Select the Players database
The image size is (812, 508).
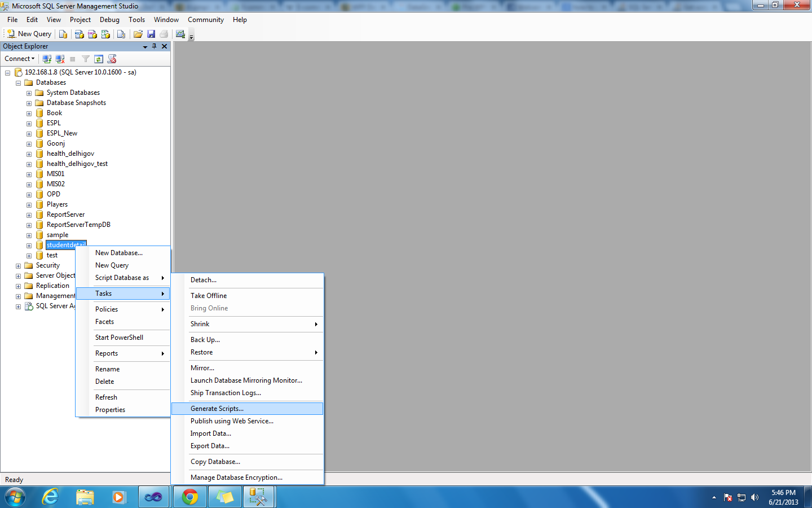(x=57, y=204)
